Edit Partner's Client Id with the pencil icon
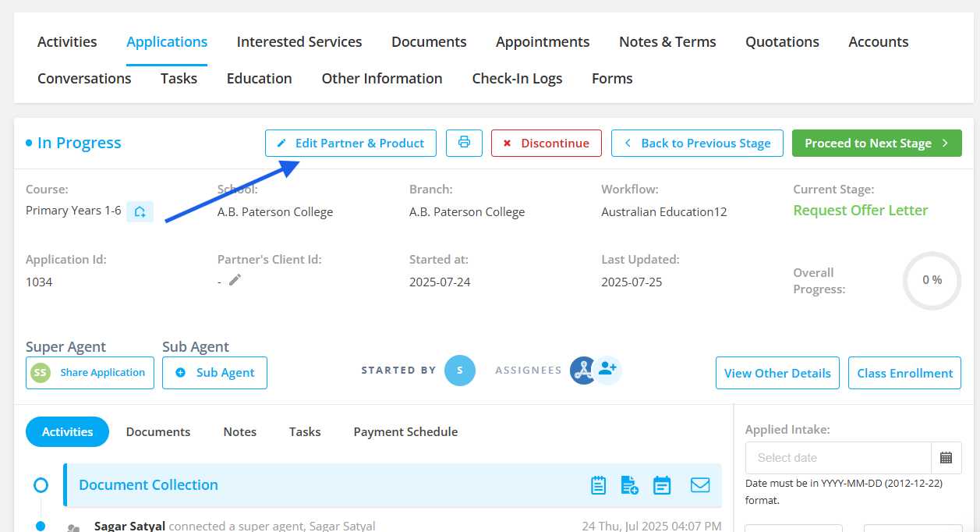The width and height of the screenshot is (980, 532). pos(235,280)
